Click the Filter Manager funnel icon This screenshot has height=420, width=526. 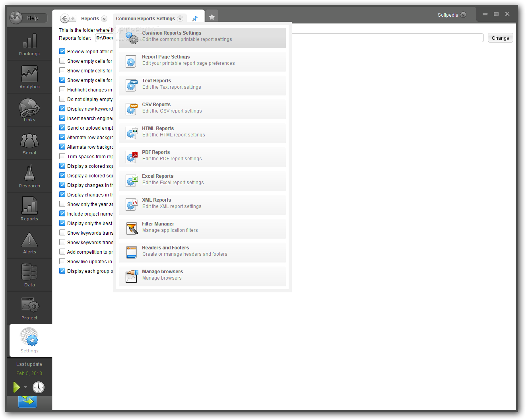[132, 228]
